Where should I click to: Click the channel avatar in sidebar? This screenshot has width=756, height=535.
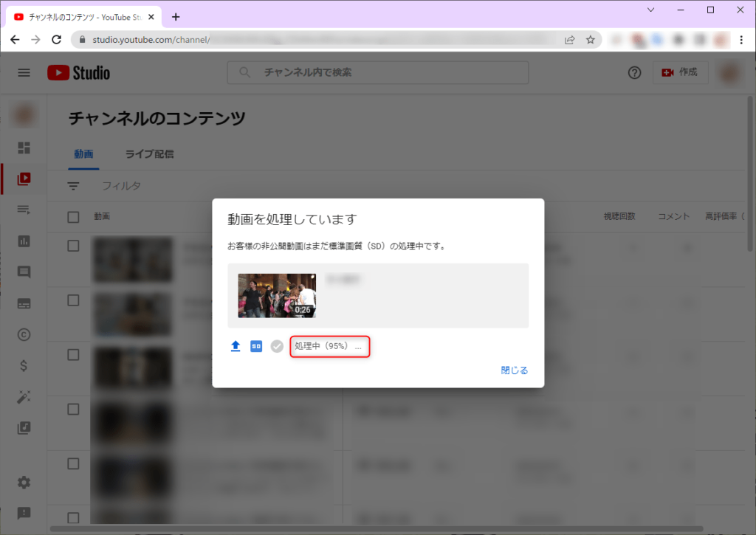click(x=24, y=116)
